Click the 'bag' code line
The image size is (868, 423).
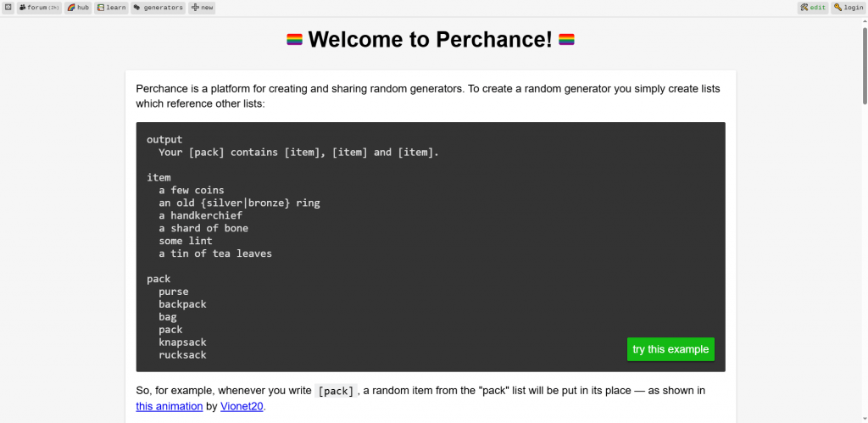click(168, 317)
